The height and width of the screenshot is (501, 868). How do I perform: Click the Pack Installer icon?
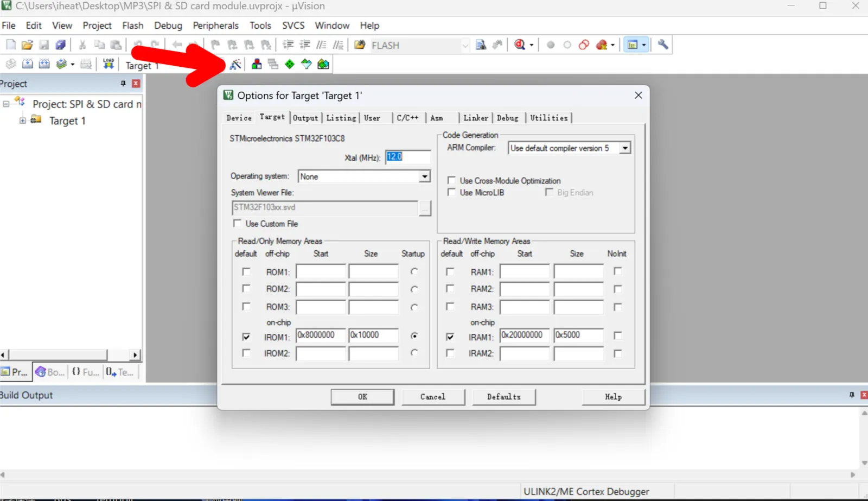click(x=323, y=64)
